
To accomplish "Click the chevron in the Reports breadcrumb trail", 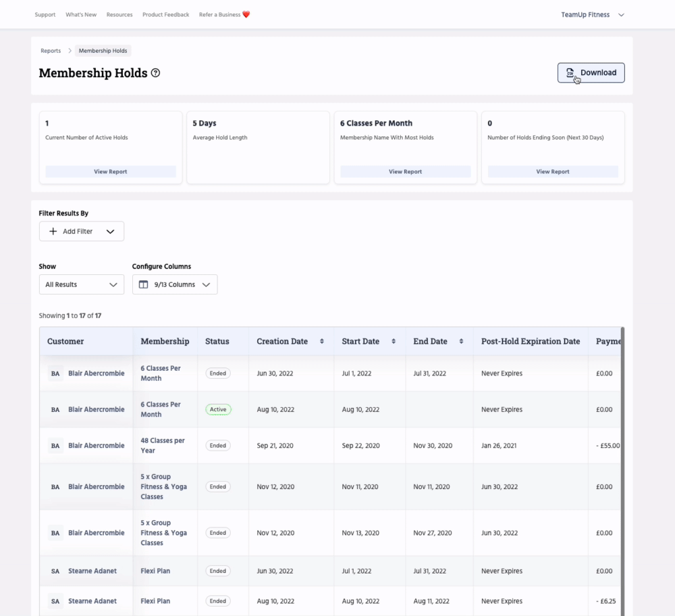I will (70, 50).
